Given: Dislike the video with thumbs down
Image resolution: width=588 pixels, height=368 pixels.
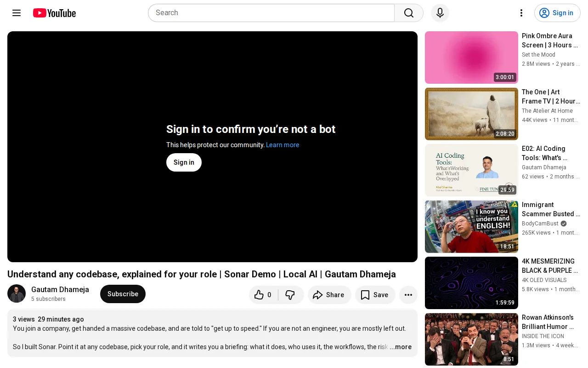Looking at the screenshot, I should click(x=290, y=295).
